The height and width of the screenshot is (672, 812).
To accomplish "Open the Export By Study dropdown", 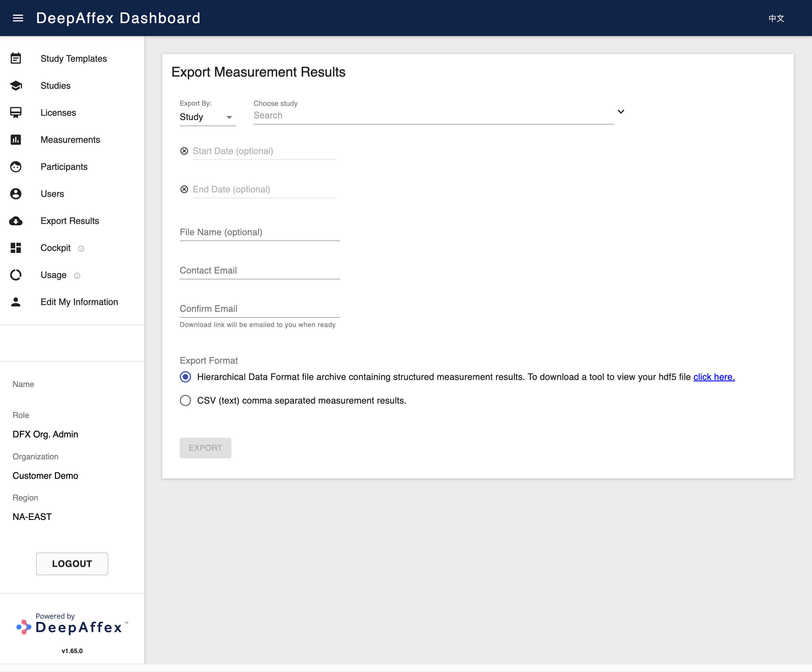I will (x=208, y=117).
